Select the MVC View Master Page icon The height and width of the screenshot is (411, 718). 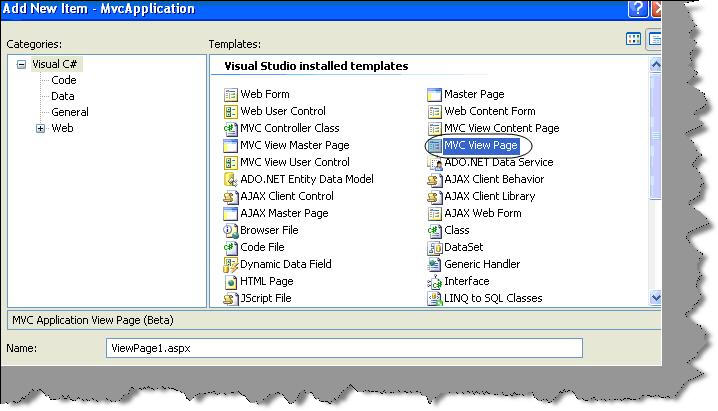[230, 146]
